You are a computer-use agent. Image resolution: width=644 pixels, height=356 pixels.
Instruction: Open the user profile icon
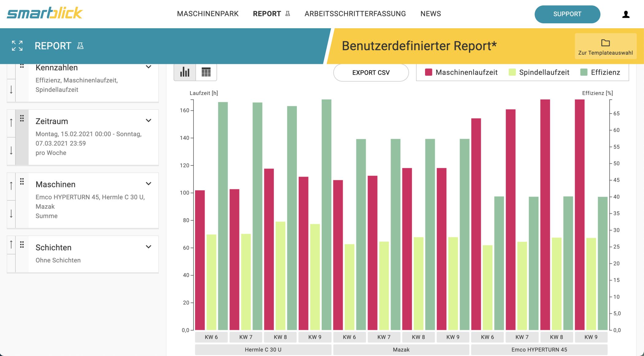coord(626,14)
